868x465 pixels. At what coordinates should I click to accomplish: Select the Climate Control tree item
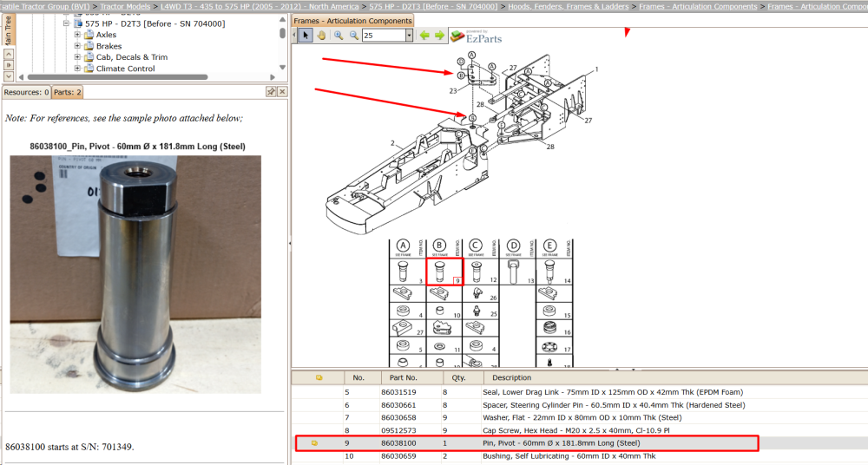point(126,69)
